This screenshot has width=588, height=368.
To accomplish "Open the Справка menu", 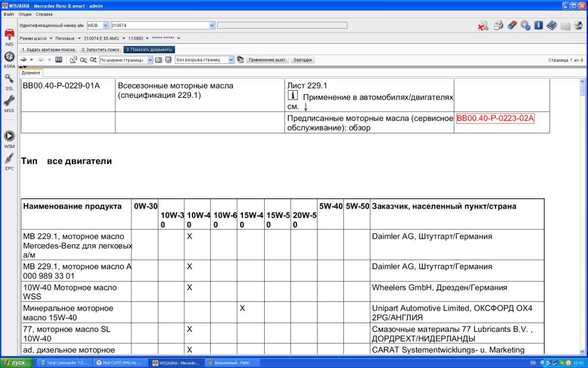I will 44,14.
